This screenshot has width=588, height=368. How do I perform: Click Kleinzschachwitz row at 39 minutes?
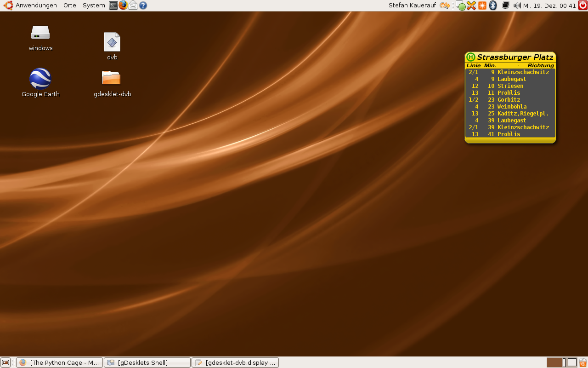[x=510, y=127]
